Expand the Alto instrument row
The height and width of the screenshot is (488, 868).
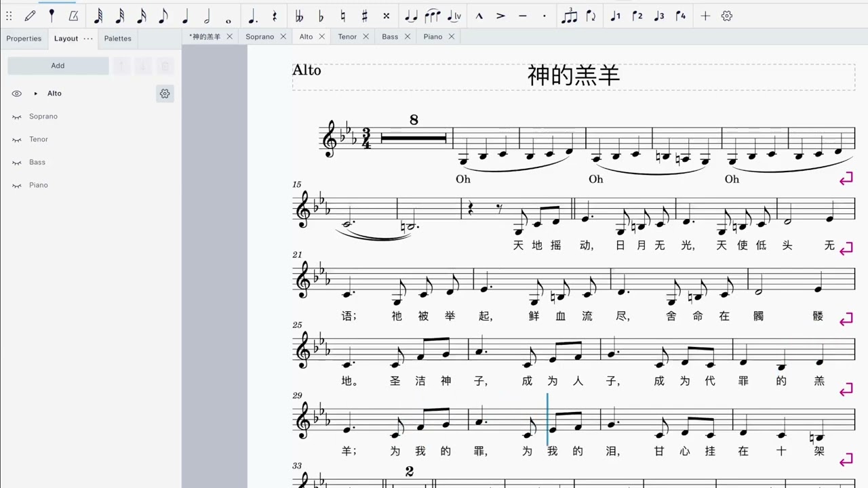(36, 94)
